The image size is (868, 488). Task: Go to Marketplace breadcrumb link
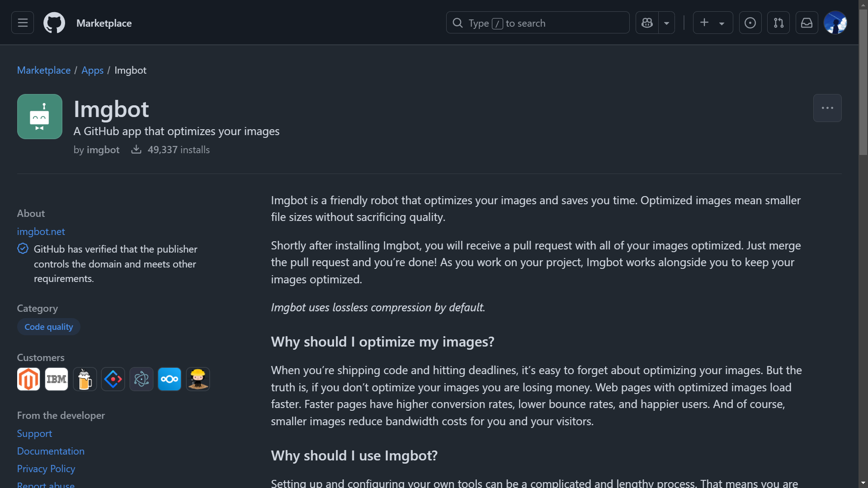coord(44,70)
